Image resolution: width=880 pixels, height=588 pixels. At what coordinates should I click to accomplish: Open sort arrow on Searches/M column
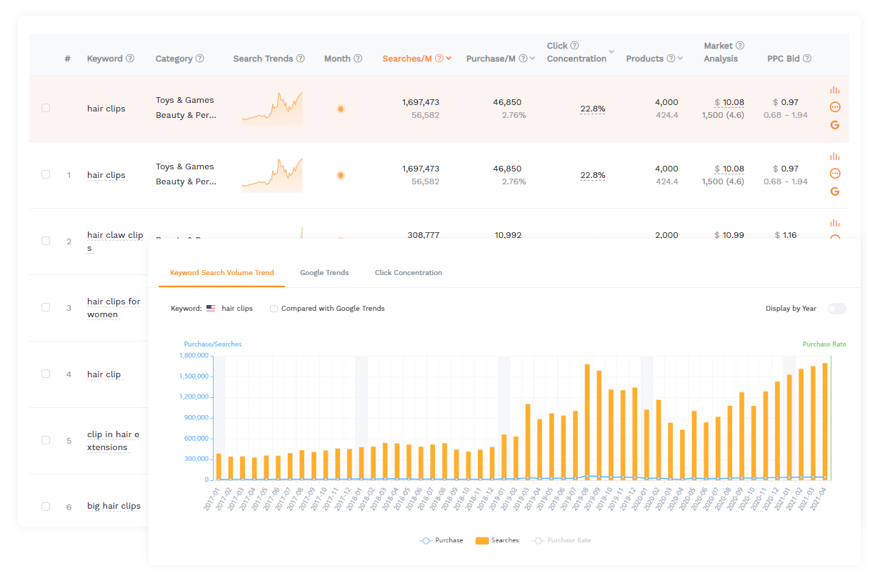pos(449,59)
